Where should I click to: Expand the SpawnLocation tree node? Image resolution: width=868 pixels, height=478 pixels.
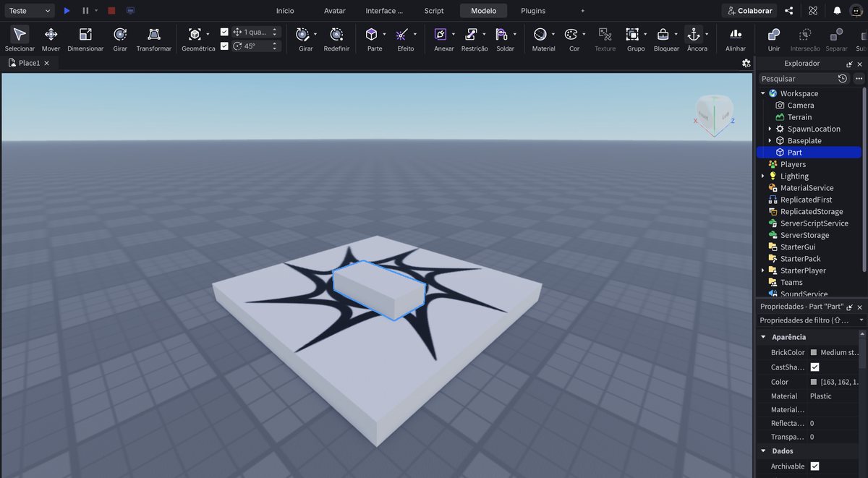[x=770, y=129]
